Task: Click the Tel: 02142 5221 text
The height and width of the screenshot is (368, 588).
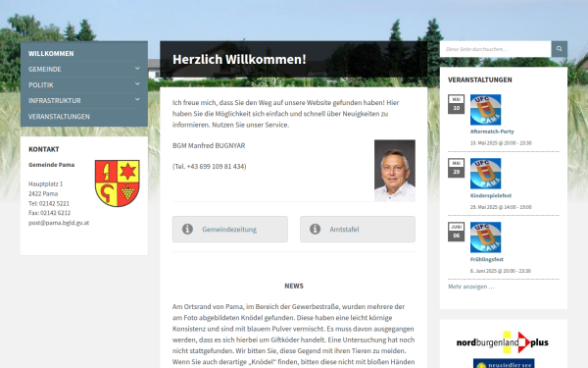Action: click(49, 203)
